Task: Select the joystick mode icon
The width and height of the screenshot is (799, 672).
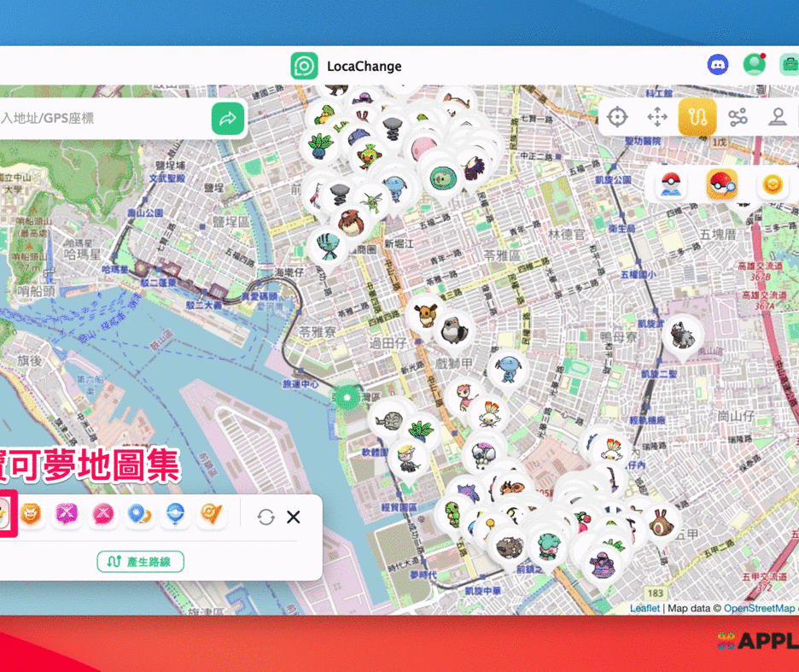Action: tap(777, 118)
